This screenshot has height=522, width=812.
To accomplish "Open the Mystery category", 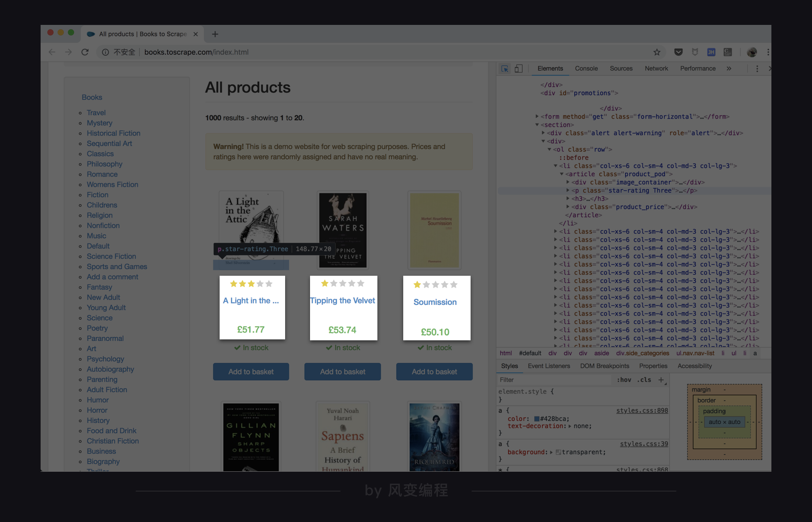I will coord(100,123).
